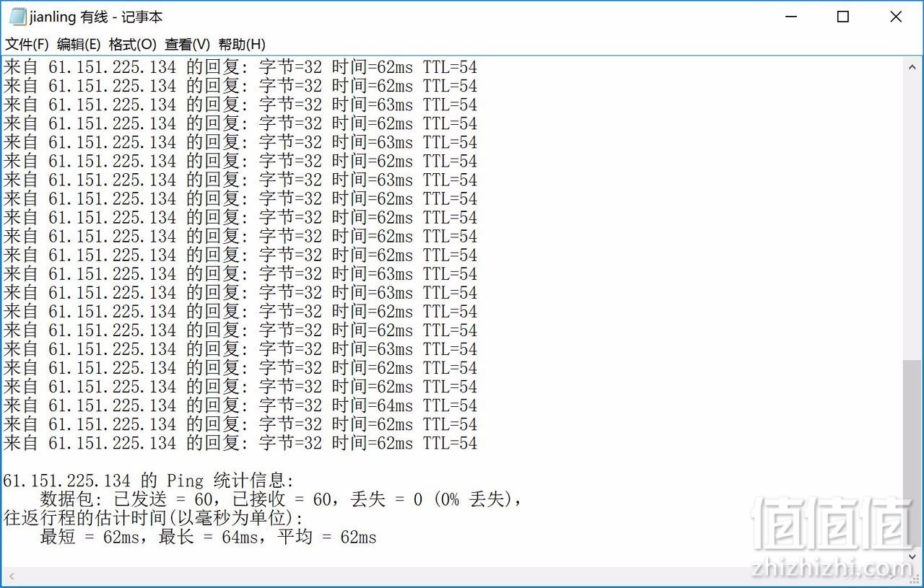Click the vertical scrollbar up arrow
This screenshot has height=588, width=924.
point(912,66)
